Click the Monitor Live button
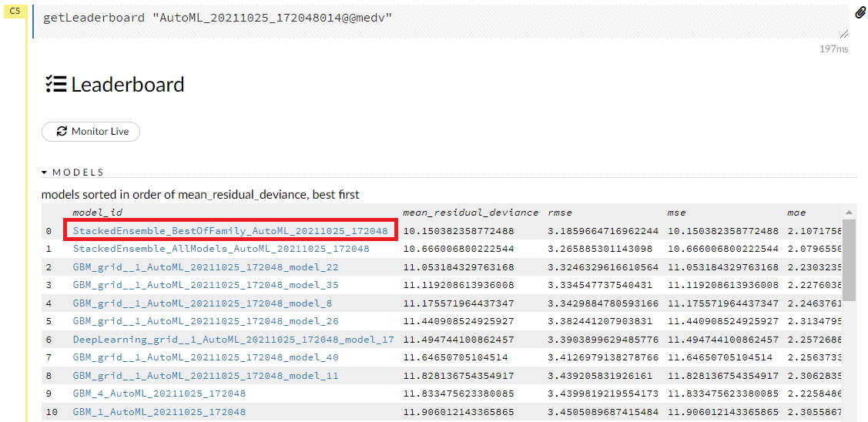The image size is (868, 422). 91,132
